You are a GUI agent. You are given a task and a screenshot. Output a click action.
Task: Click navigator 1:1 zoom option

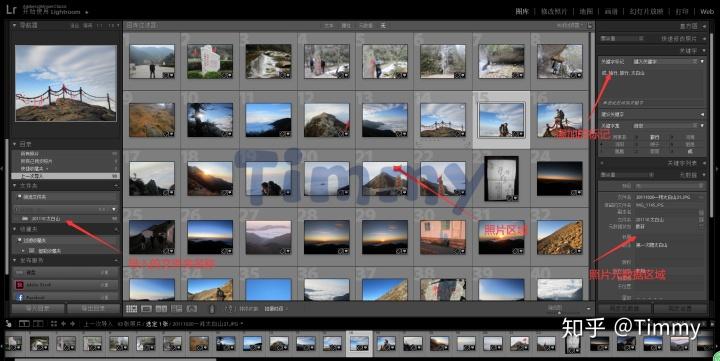[x=100, y=26]
